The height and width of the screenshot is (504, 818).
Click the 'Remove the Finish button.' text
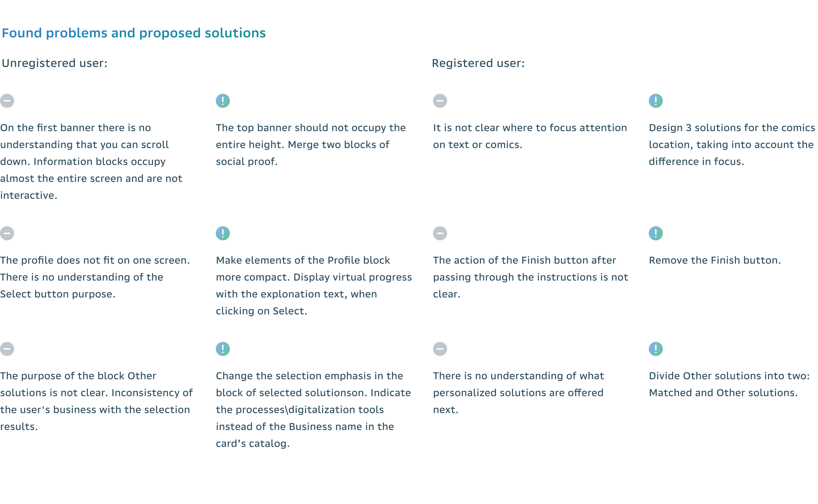pyautogui.click(x=715, y=260)
